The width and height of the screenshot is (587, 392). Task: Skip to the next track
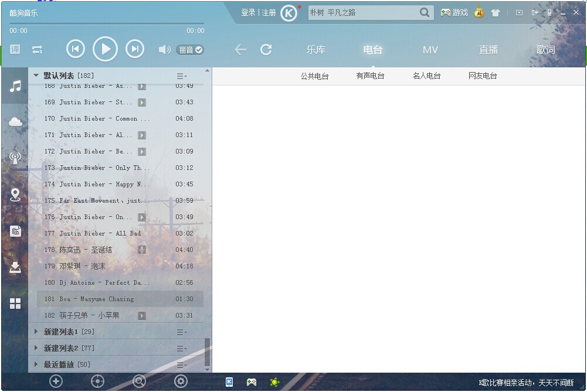tap(135, 49)
